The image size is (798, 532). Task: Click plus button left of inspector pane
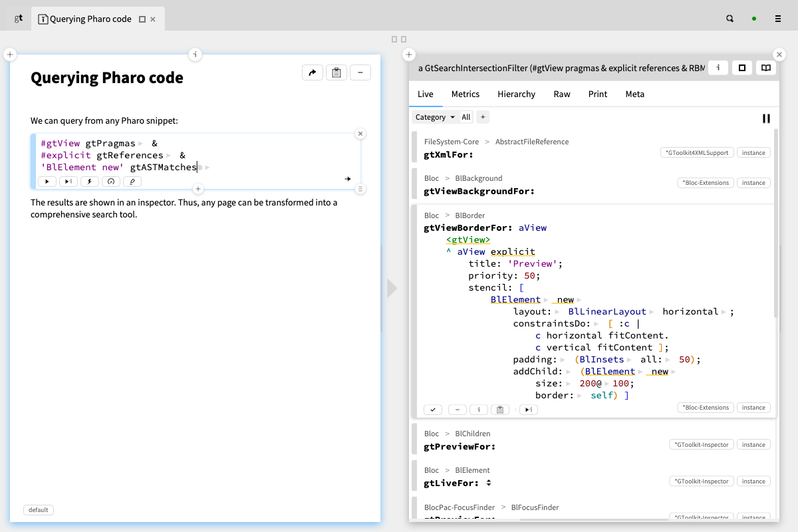pyautogui.click(x=409, y=55)
